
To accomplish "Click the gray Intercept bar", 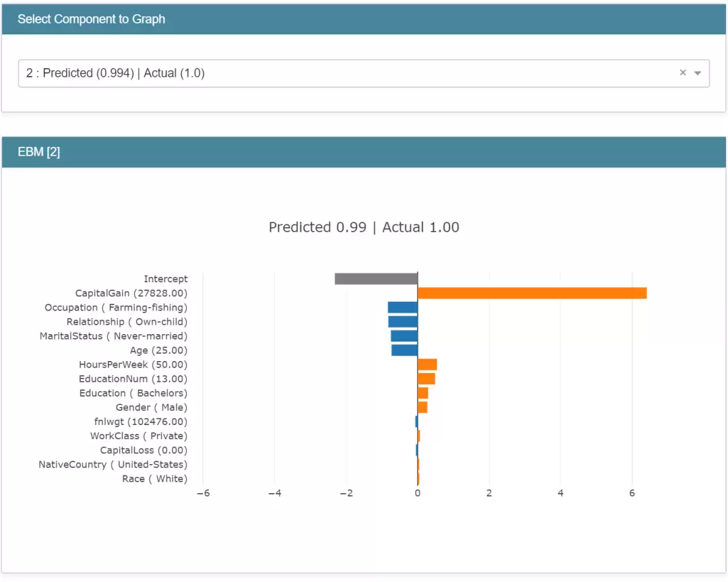I will (x=376, y=278).
